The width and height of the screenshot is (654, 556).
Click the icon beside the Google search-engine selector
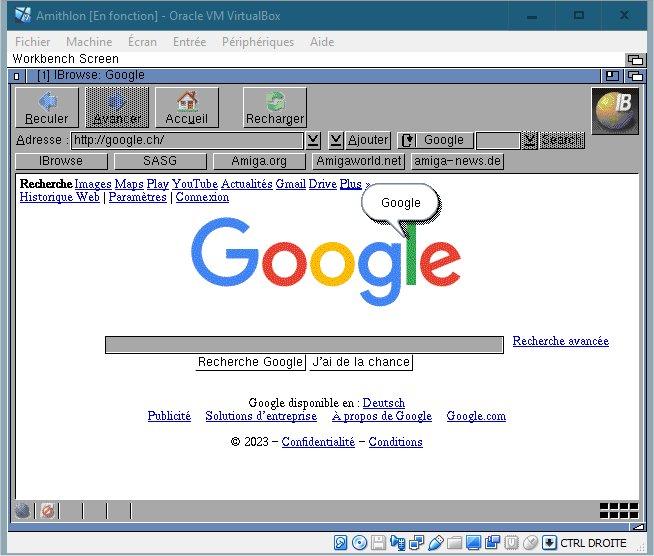407,140
